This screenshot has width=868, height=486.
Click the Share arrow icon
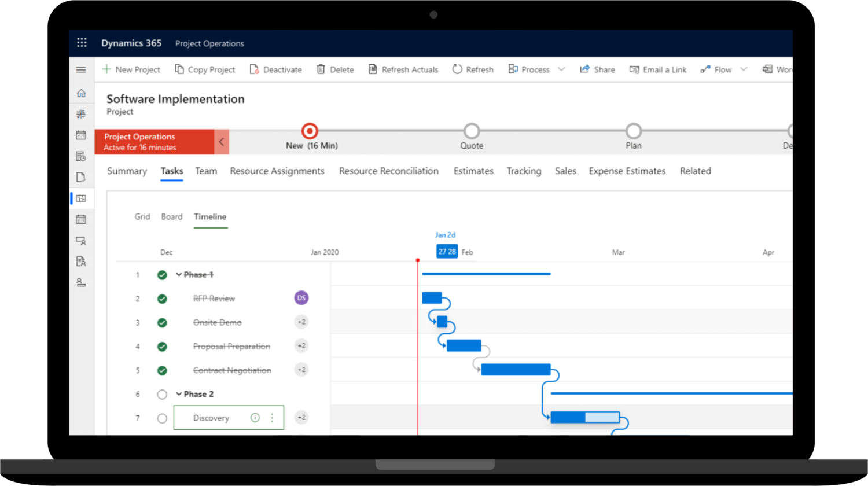coord(584,69)
